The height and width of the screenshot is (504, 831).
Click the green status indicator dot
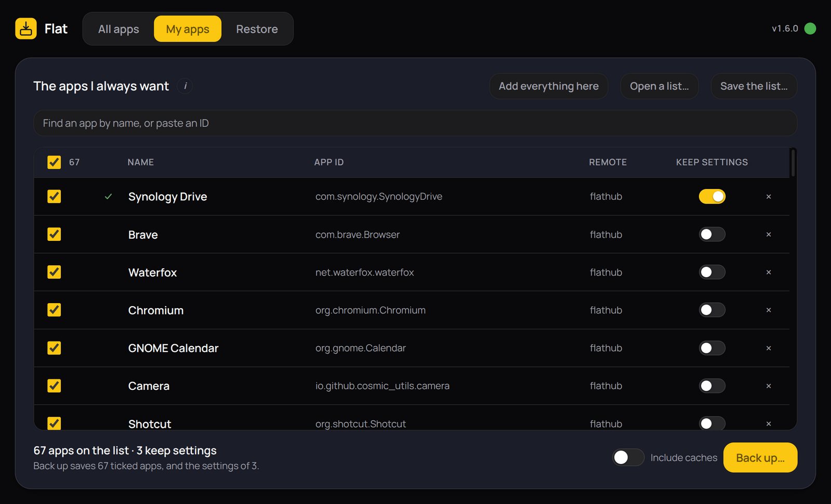810,29
